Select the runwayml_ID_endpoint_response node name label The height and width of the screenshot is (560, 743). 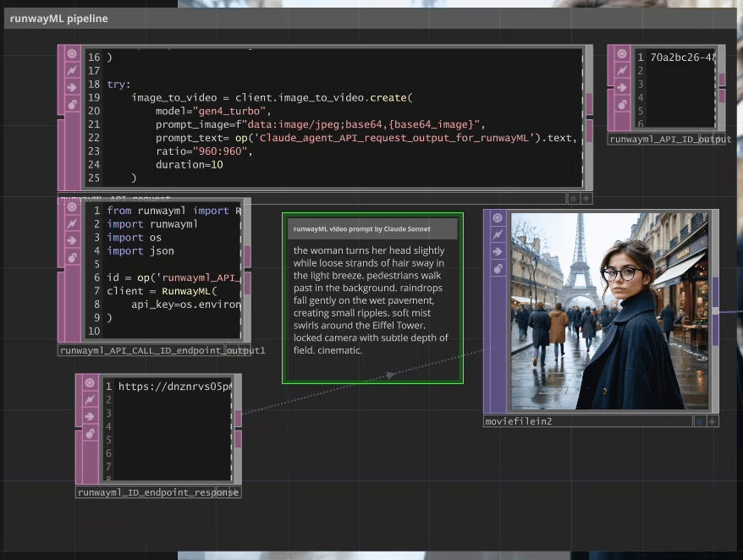(157, 492)
